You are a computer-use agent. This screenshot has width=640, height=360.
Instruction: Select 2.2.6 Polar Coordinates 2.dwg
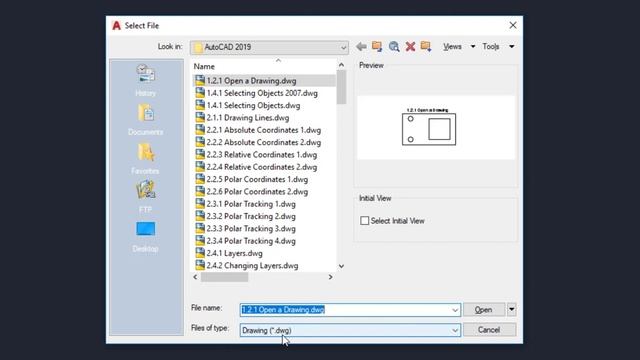pos(257,191)
